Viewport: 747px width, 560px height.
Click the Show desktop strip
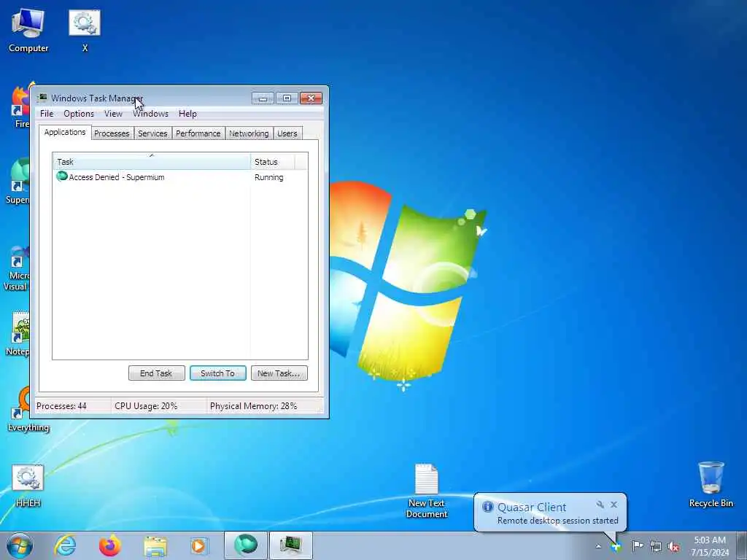coord(742,545)
